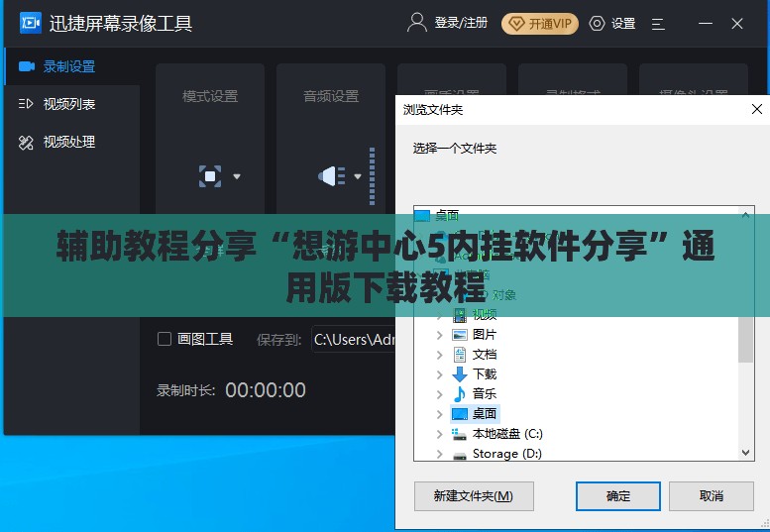Screen dimensions: 770x532
Task: Click the blue 下载 arrow icon
Action: pos(460,374)
